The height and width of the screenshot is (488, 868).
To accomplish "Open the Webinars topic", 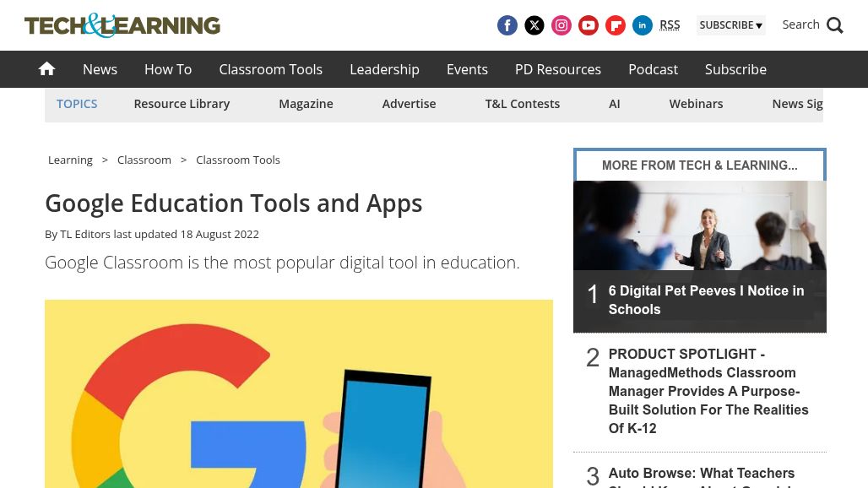I will click(x=696, y=103).
